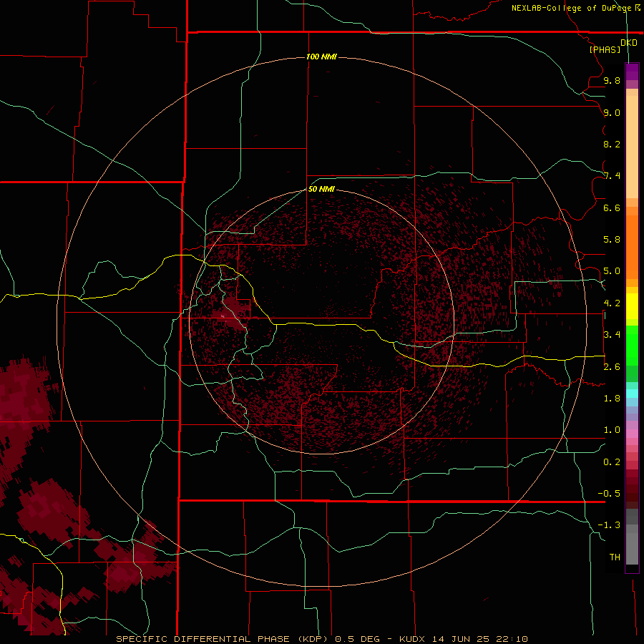Screen dimensions: 644x644
Task: Click the 1.8 scale value
Action: point(612,399)
